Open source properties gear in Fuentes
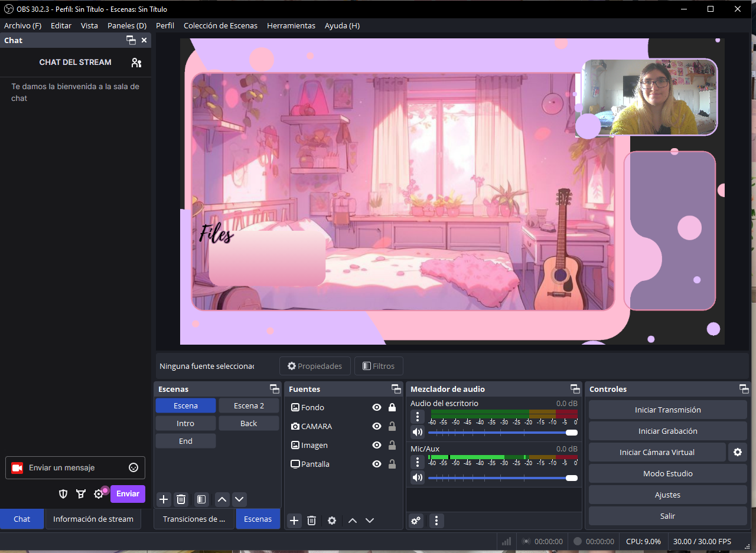 pyautogui.click(x=332, y=521)
